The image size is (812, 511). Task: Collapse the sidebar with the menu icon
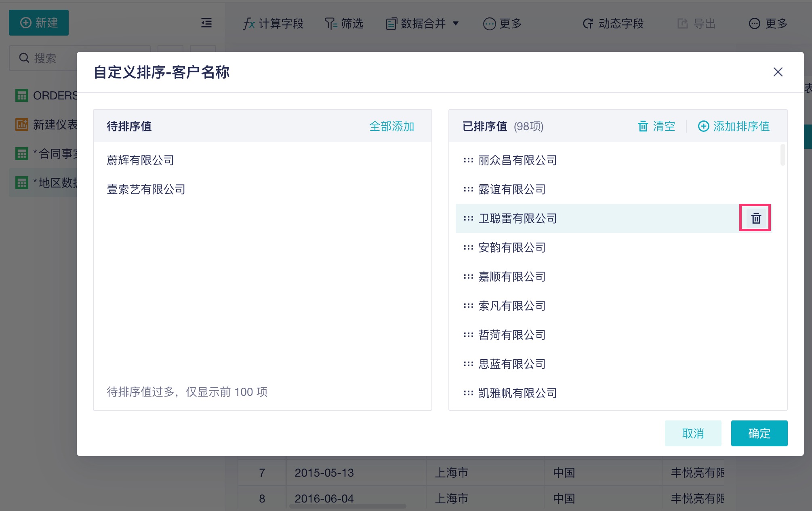click(206, 23)
